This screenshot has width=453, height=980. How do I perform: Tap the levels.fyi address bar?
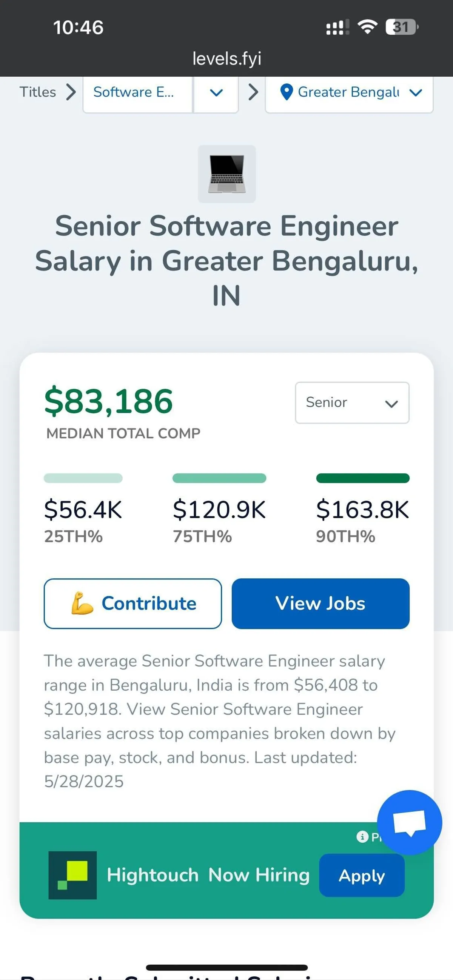(226, 58)
